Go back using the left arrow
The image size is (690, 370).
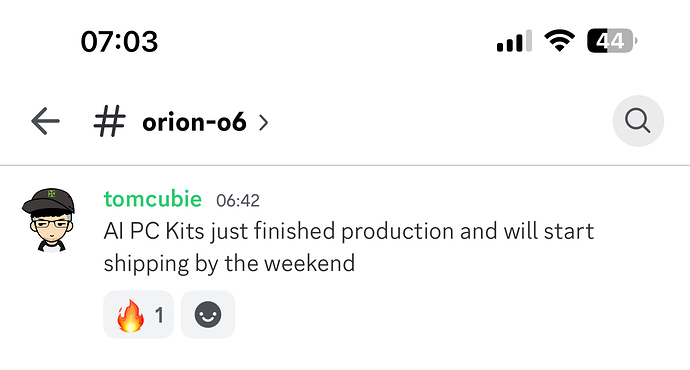(45, 121)
